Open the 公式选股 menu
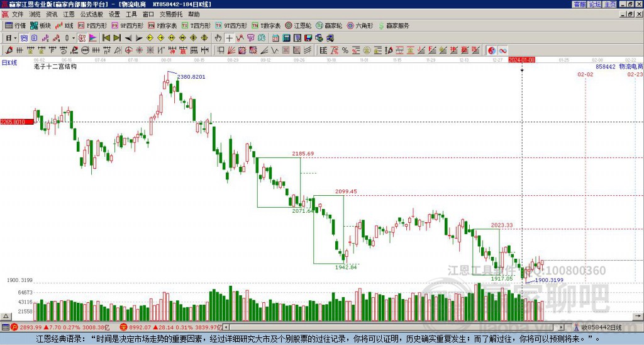 pos(91,14)
